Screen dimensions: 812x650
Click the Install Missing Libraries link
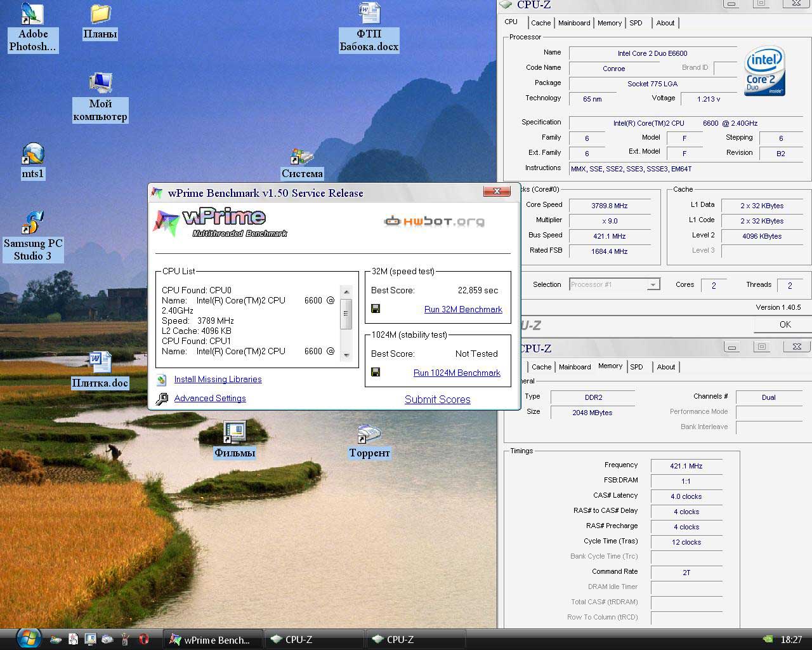coord(218,379)
